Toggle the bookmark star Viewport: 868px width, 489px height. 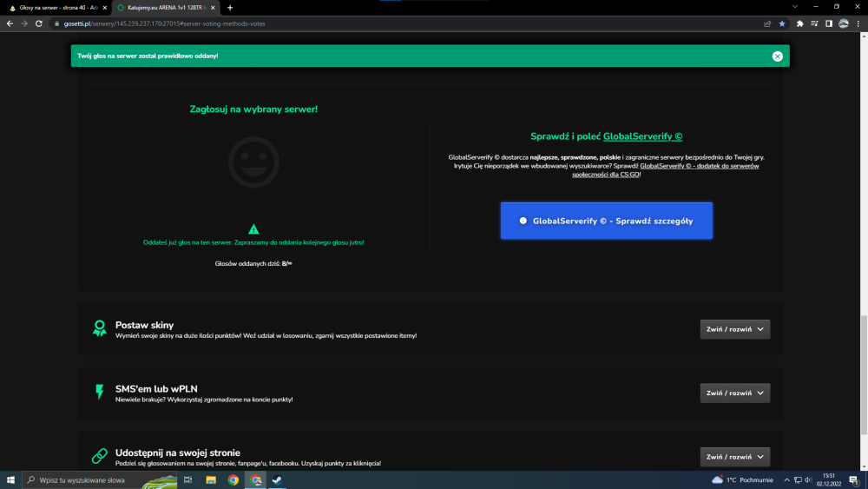pyautogui.click(x=782, y=23)
